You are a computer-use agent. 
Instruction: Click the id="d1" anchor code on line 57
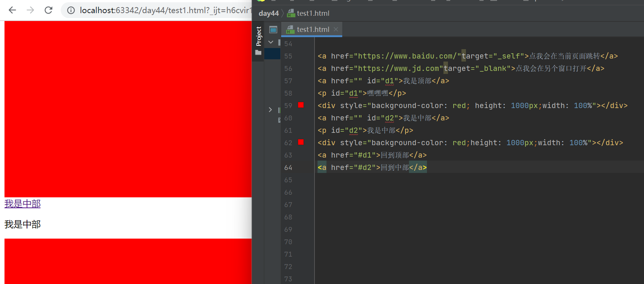tap(383, 81)
